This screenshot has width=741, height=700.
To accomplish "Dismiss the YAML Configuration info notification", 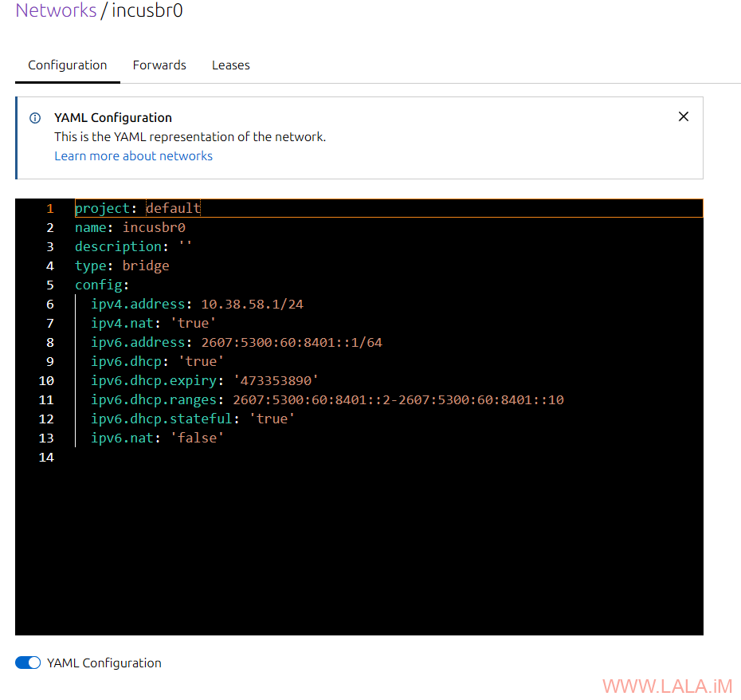I will point(683,116).
